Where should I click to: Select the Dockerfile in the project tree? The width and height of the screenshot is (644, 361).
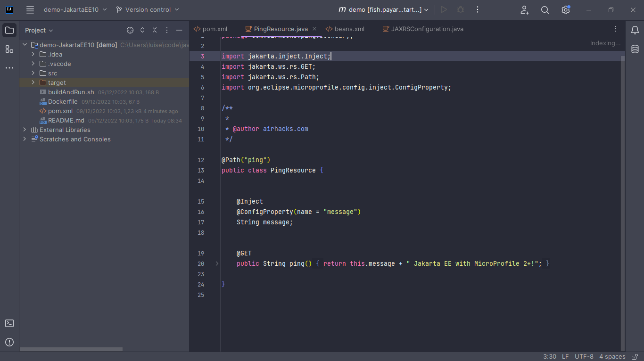point(62,101)
